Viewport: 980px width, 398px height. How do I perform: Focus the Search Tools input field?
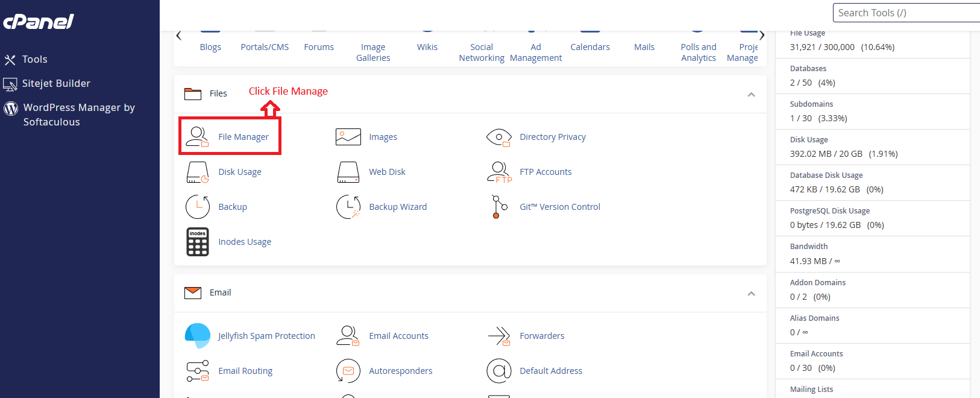click(906, 13)
